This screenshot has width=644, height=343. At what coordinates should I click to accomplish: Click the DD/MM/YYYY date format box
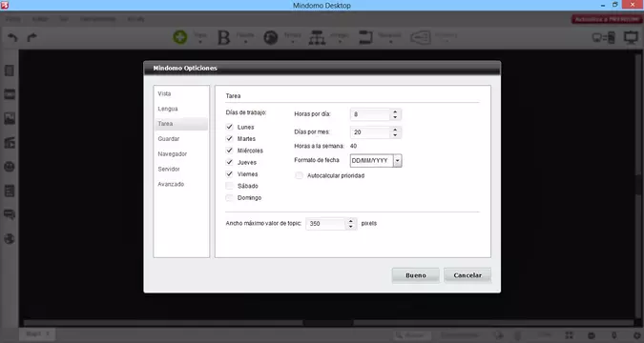click(x=372, y=161)
